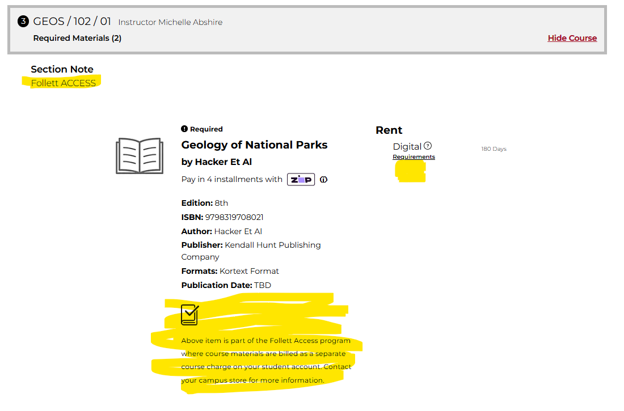Image resolution: width=624 pixels, height=411 pixels.
Task: Click the Kortext Format formats line
Action: [x=230, y=271]
